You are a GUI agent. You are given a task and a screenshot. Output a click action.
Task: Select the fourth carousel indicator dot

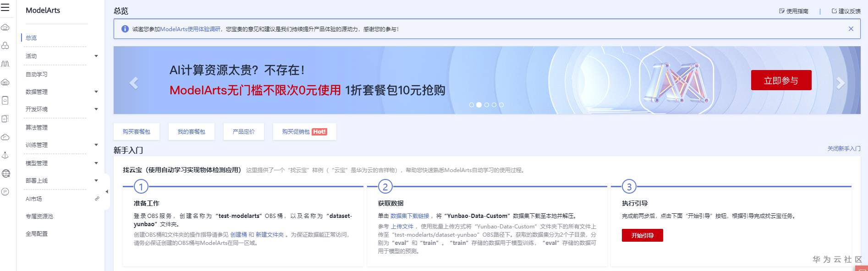click(x=494, y=105)
